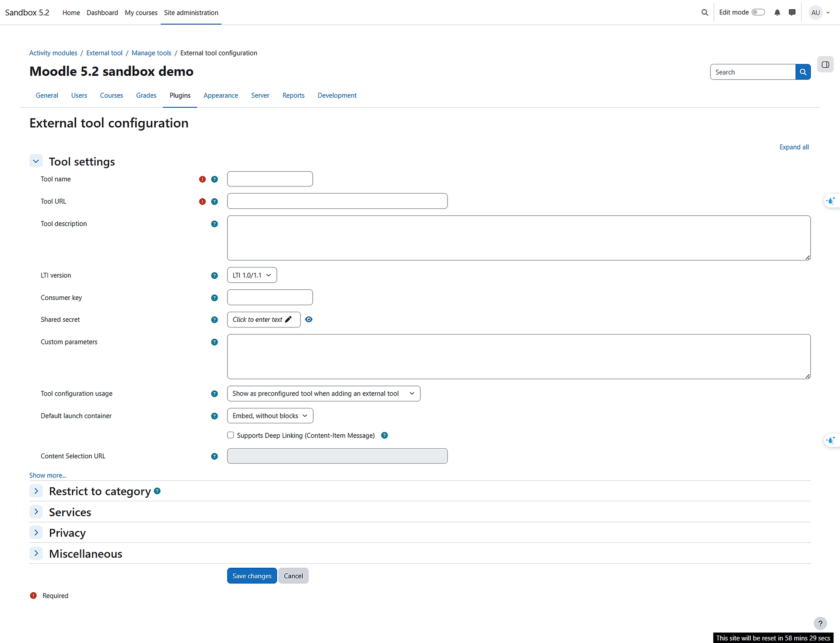840x643 pixels.
Task: Open help for LTI version
Action: [x=214, y=275]
